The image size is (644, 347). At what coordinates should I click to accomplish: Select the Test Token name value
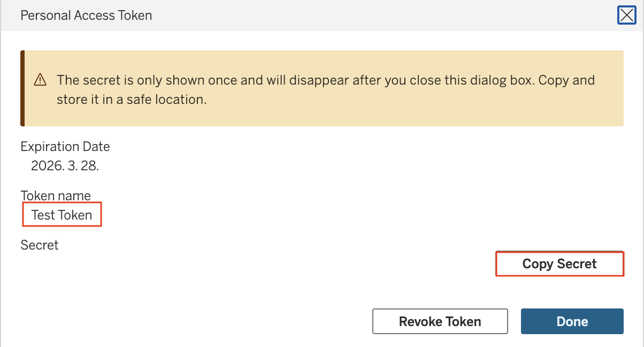tap(62, 215)
